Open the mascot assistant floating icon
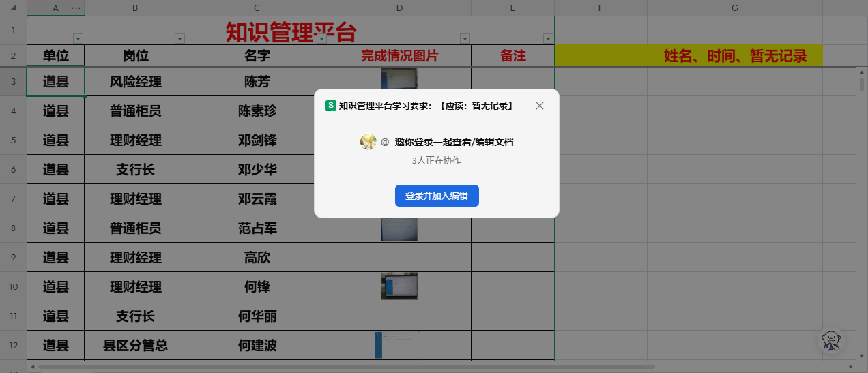The width and height of the screenshot is (868, 373). tap(830, 340)
